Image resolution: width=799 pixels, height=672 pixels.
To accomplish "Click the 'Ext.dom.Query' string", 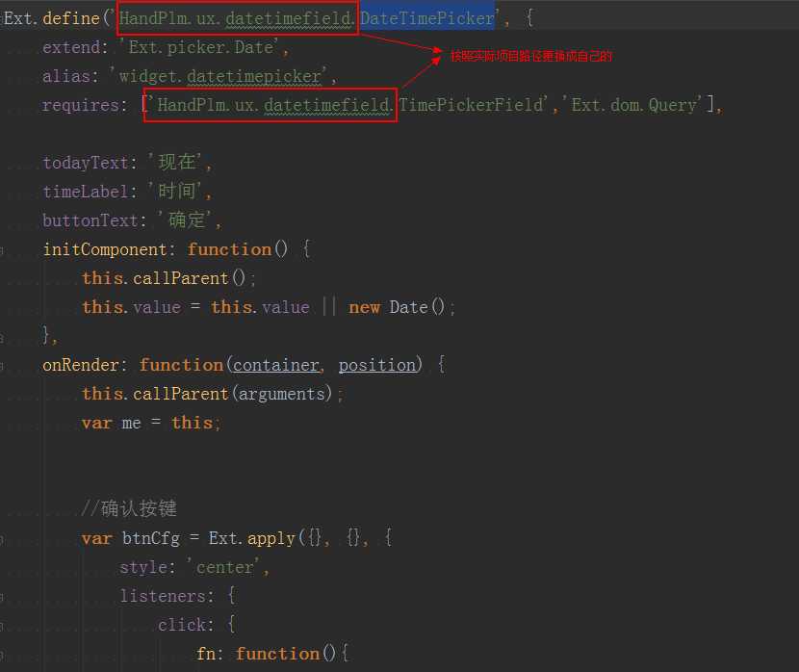I will point(633,105).
